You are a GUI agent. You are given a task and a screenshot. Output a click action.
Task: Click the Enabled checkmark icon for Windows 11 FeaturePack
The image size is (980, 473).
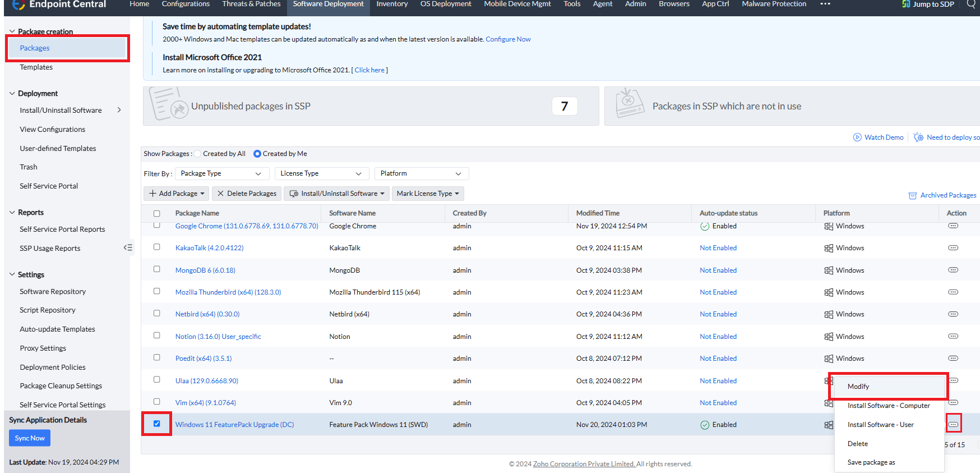(x=705, y=425)
